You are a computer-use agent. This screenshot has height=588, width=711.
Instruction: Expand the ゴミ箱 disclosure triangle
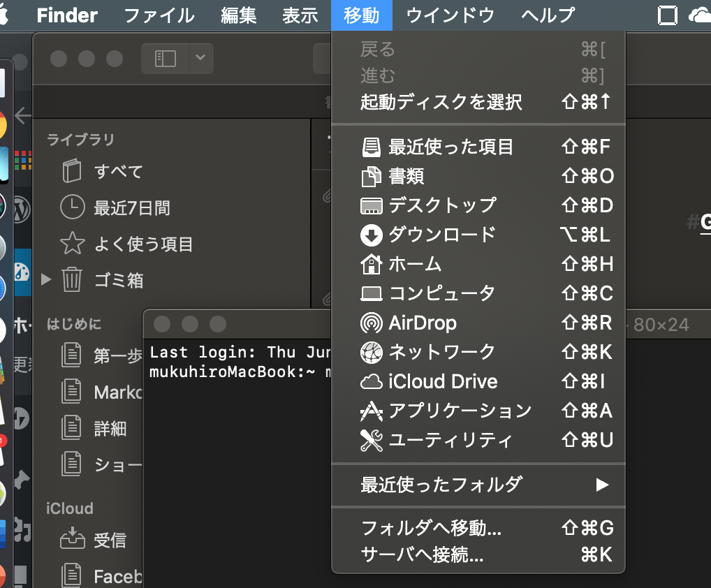pos(46,279)
